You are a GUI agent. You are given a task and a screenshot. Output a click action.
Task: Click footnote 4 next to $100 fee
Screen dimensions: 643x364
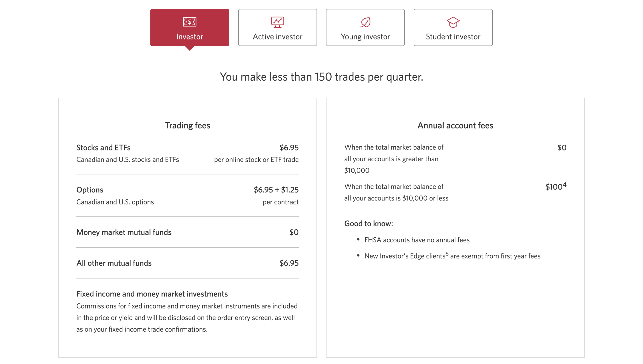tap(564, 185)
